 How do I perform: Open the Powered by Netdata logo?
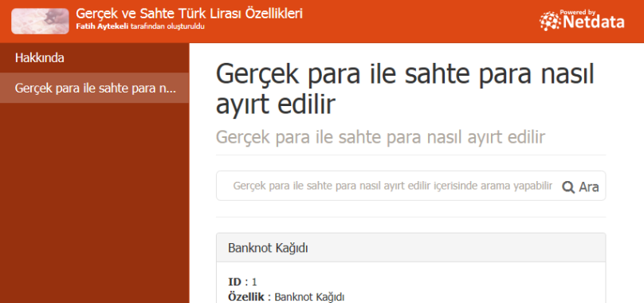(582, 20)
